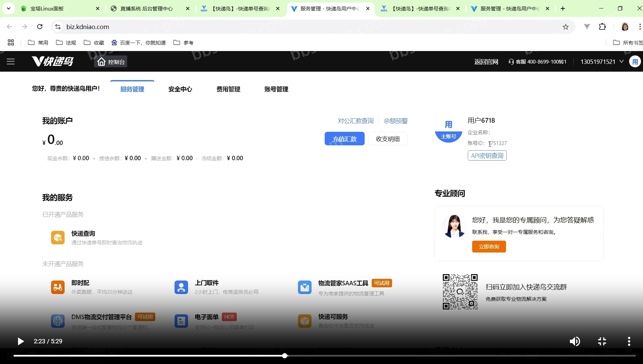
Task: Play the video
Action: 20,341
